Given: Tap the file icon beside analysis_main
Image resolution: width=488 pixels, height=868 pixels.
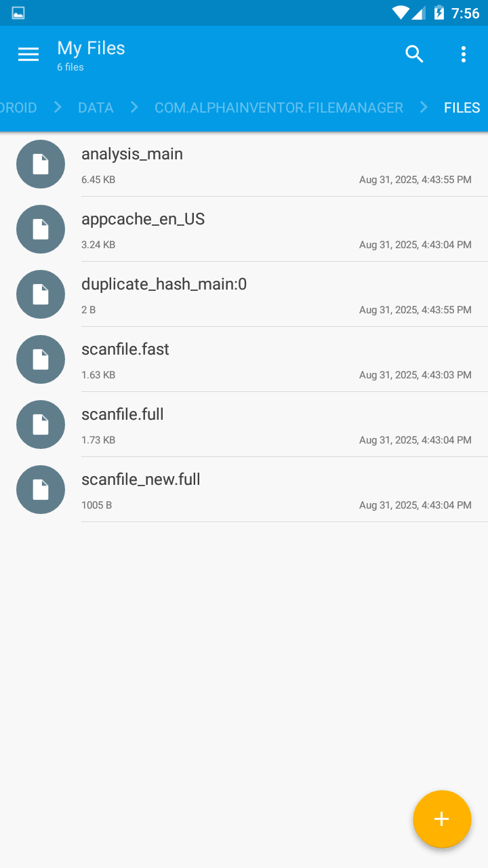Looking at the screenshot, I should (41, 164).
